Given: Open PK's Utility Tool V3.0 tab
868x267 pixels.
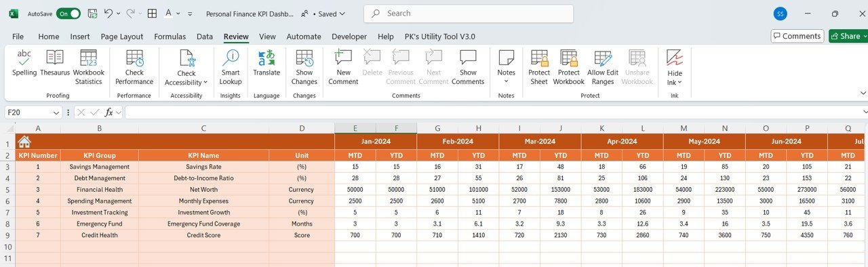Looking at the screenshot, I should coord(439,37).
